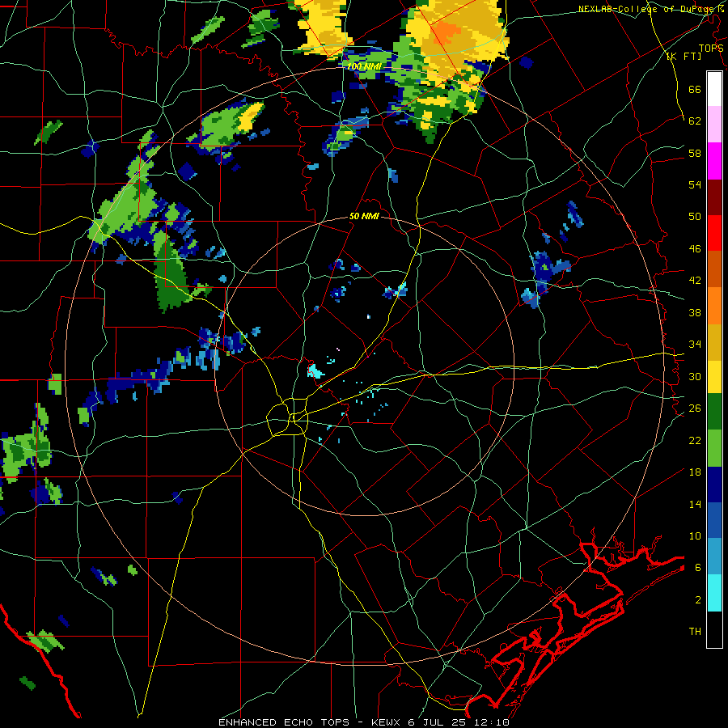728x728 pixels.
Task: Click the yellow legend swatch
Action: click(x=714, y=377)
